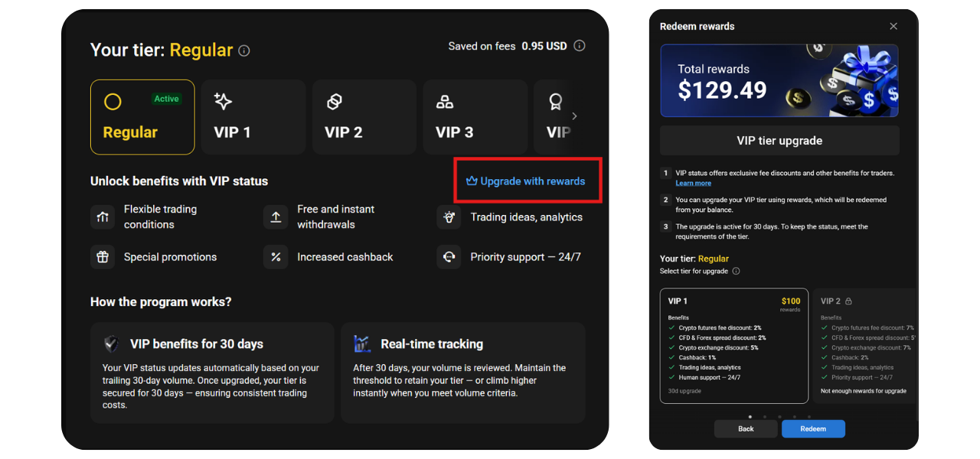Select the VIP 1 tier card

pyautogui.click(x=253, y=117)
